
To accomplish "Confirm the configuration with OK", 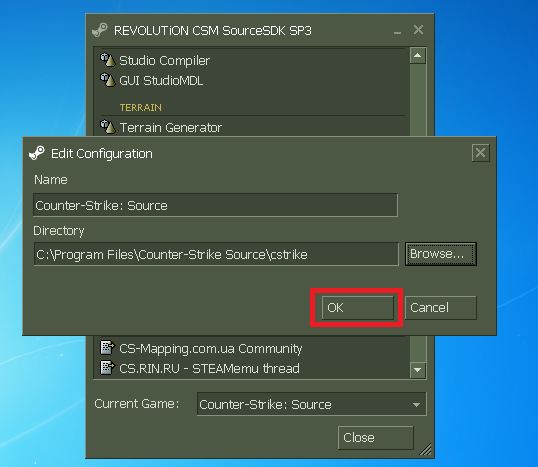I will click(358, 307).
